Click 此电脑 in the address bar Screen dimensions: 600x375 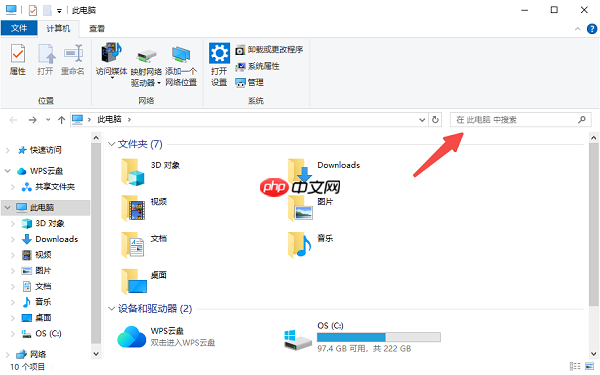coord(109,119)
